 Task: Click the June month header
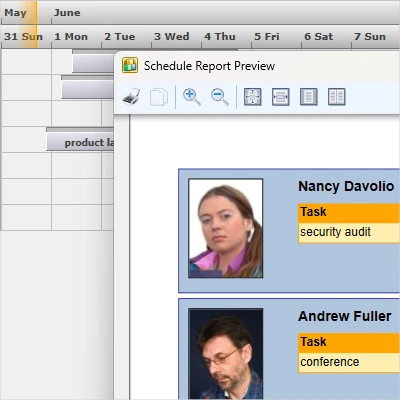[x=67, y=13]
